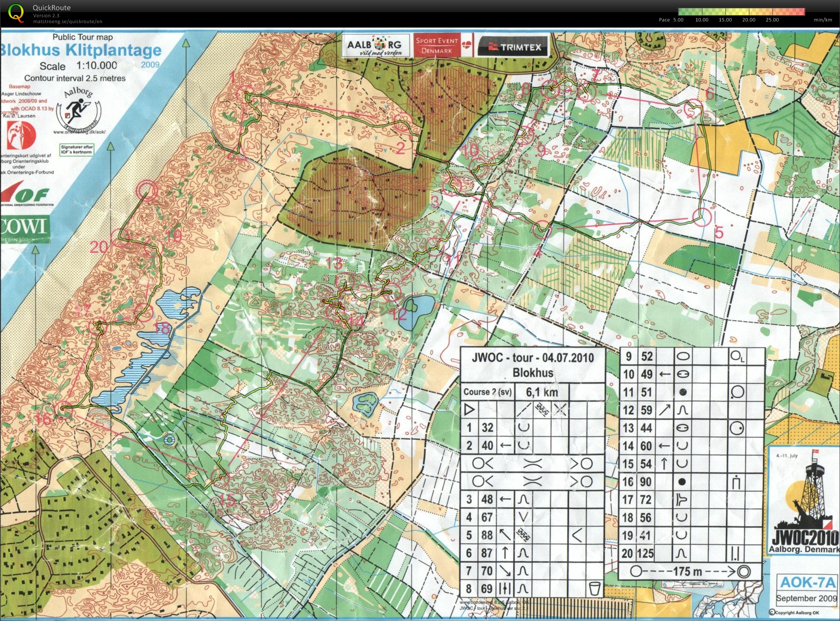This screenshot has height=621, width=840.
Task: Click the finish double-circle in the 175 m row
Action: 744,571
